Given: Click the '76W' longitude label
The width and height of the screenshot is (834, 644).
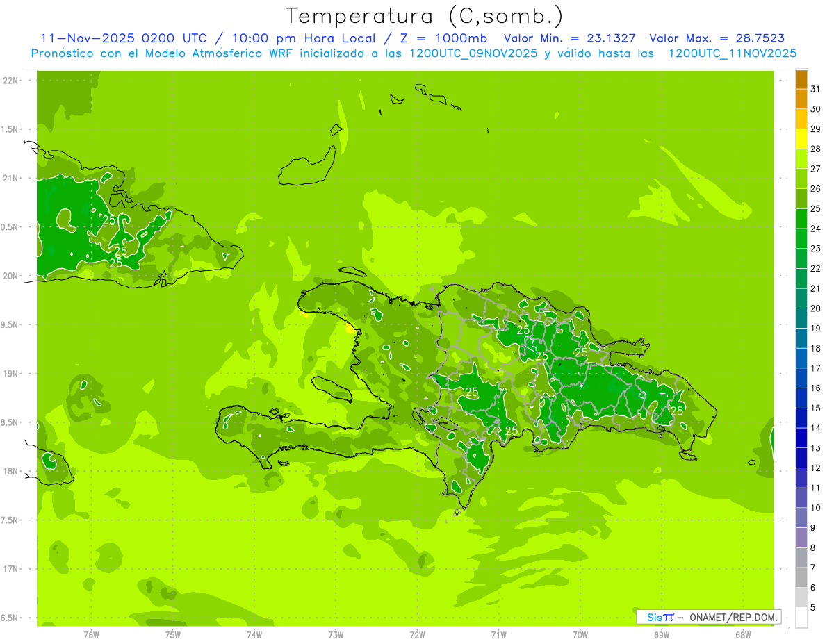Looking at the screenshot, I should pyautogui.click(x=91, y=634).
